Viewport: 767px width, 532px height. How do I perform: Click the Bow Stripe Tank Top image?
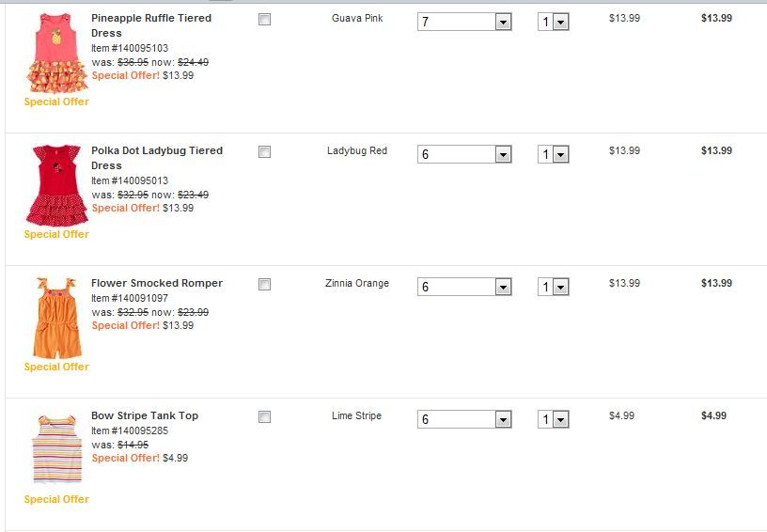tap(56, 449)
